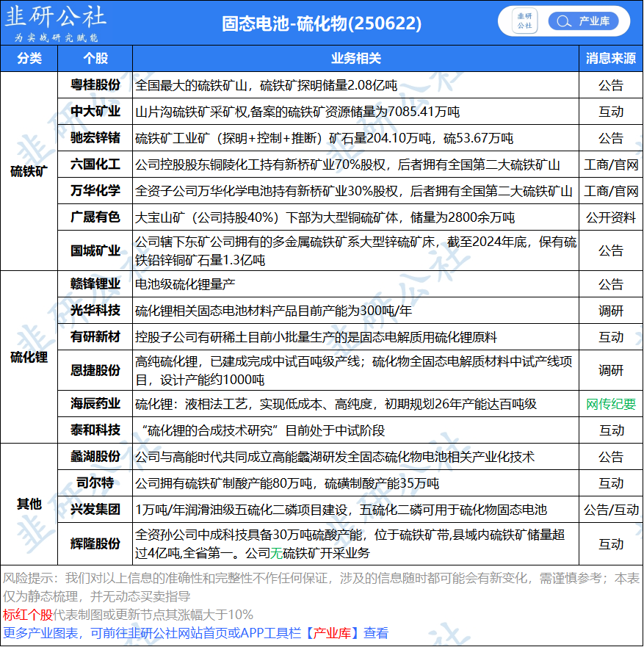The height and width of the screenshot is (647, 644).
Task: Select stock 光华科技
Action: point(95,311)
